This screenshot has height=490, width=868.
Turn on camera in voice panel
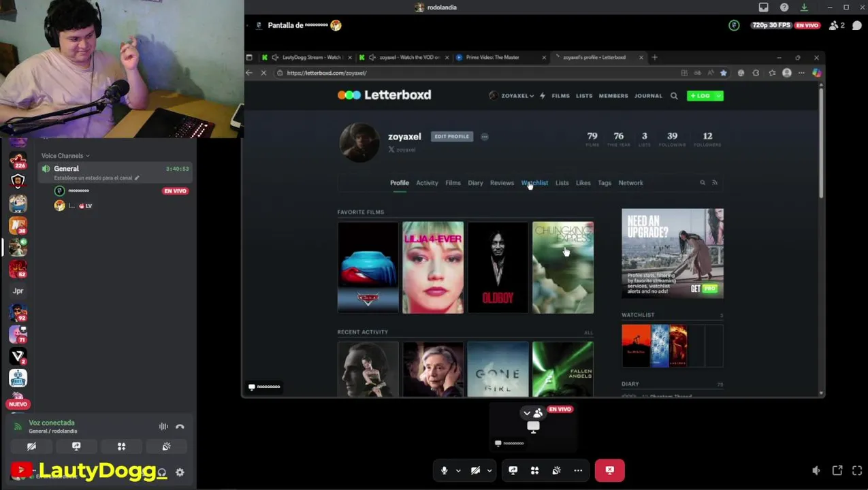(x=31, y=446)
